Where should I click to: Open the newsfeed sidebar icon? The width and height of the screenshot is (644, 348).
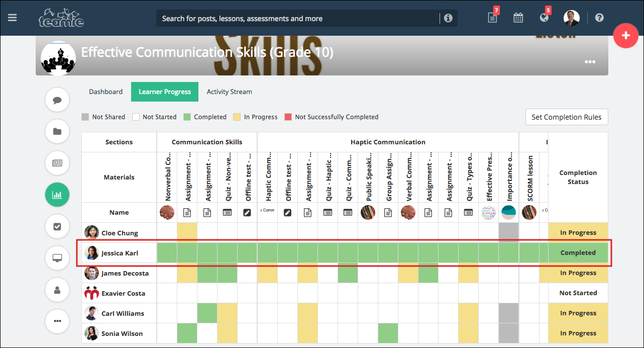[57, 163]
